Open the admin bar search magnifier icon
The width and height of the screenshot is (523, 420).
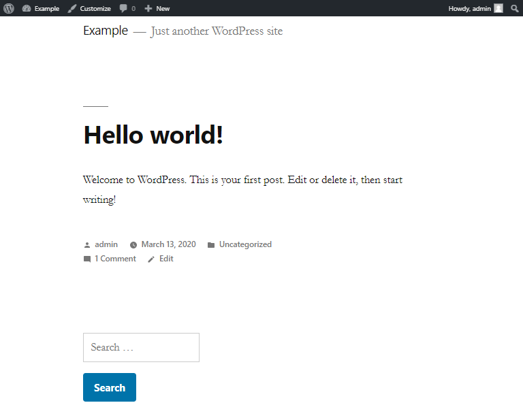tap(515, 8)
